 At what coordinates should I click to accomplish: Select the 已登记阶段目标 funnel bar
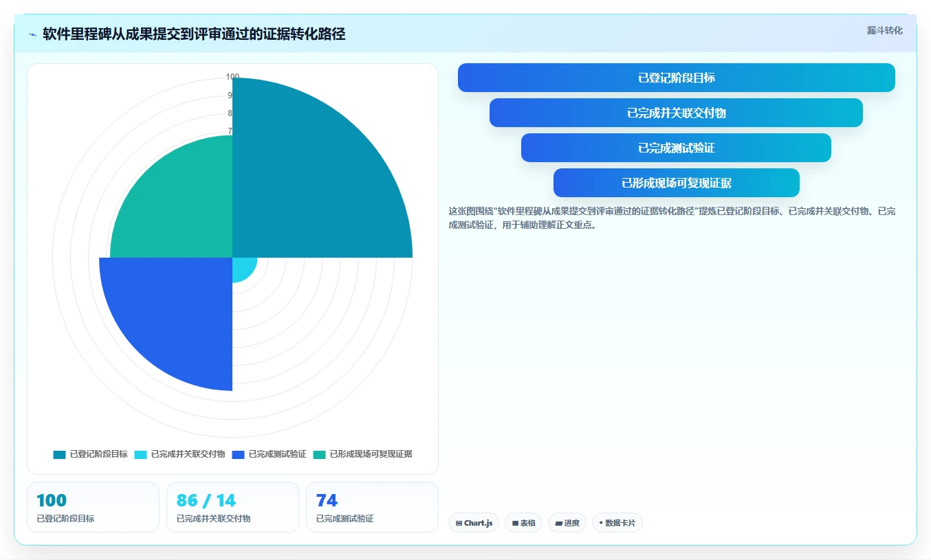pos(677,78)
